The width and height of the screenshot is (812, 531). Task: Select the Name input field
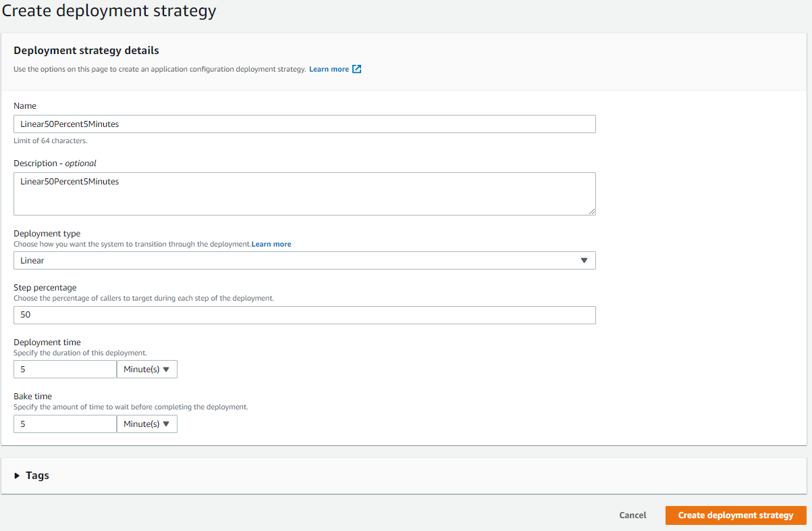[304, 124]
